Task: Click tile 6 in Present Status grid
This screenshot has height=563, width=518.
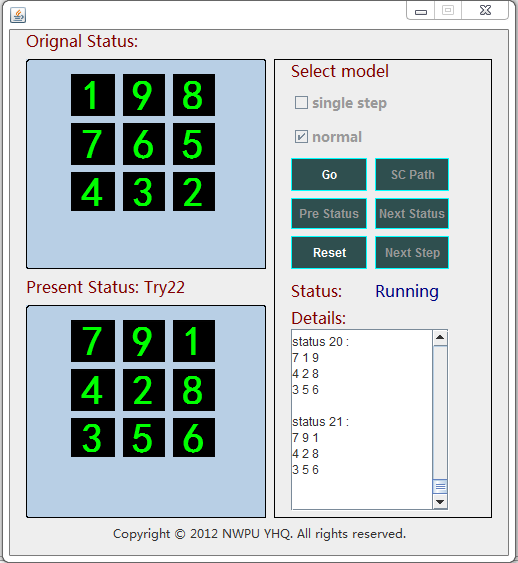Action: coord(194,437)
